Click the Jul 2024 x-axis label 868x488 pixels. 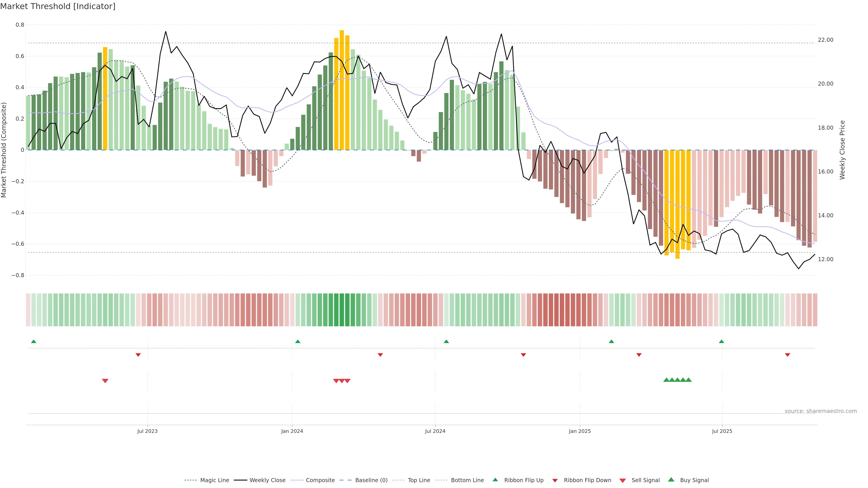click(435, 431)
